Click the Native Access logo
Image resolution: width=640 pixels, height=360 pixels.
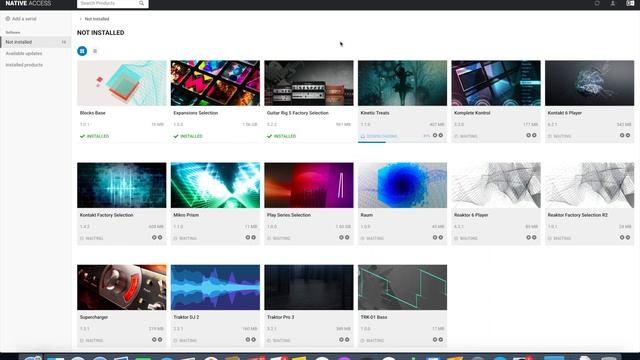pos(28,3)
